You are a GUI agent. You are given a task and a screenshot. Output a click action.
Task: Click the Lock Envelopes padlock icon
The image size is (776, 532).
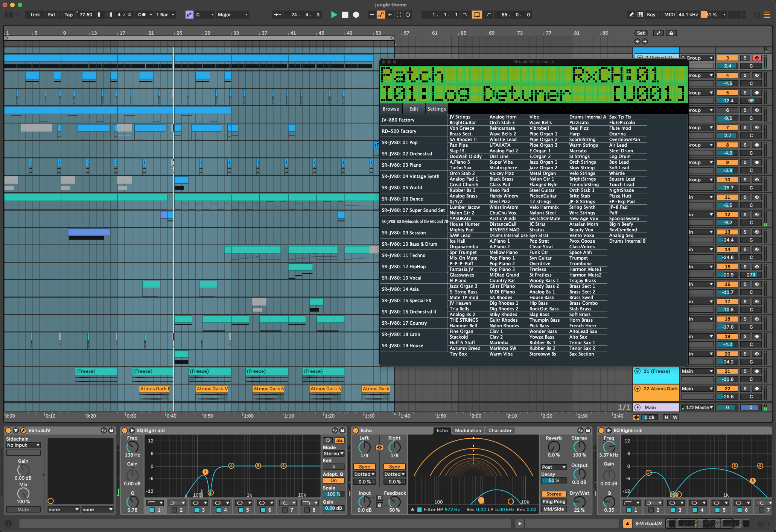(x=671, y=33)
